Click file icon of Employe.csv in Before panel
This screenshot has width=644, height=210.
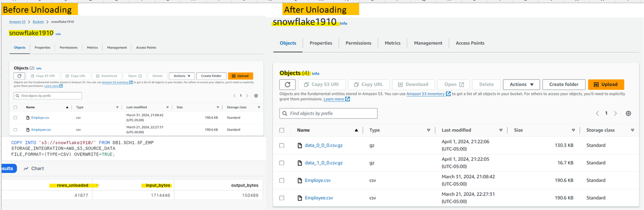28,118
